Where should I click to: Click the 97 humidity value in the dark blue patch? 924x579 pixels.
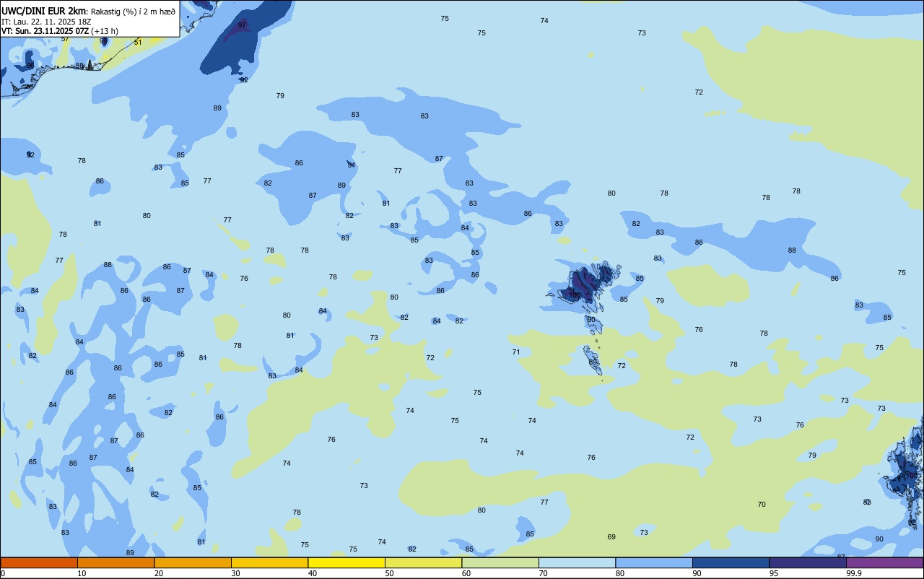(242, 25)
